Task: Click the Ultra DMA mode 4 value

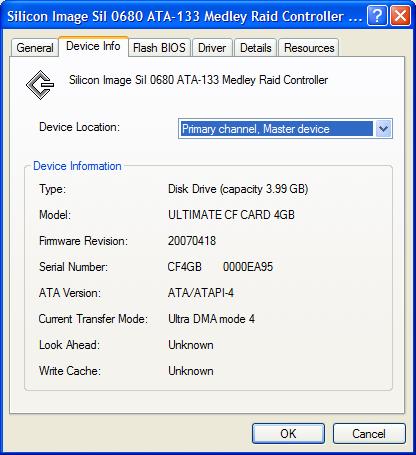Action: pos(211,319)
